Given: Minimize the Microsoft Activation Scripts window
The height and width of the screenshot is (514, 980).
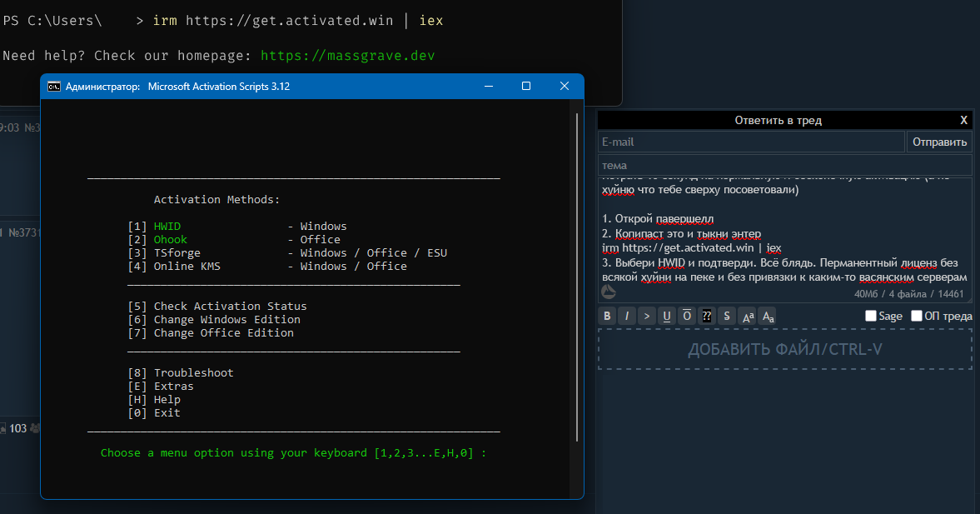Looking at the screenshot, I should pos(489,87).
